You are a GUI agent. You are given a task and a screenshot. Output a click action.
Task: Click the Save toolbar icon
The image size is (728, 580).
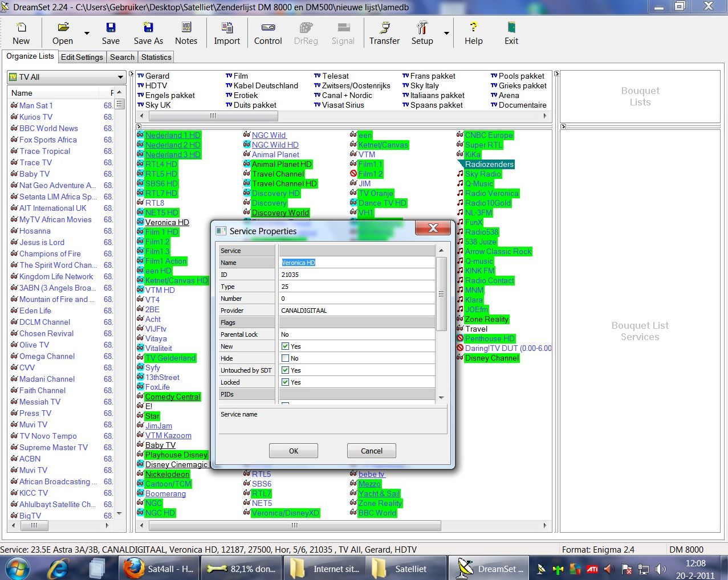[x=111, y=34]
